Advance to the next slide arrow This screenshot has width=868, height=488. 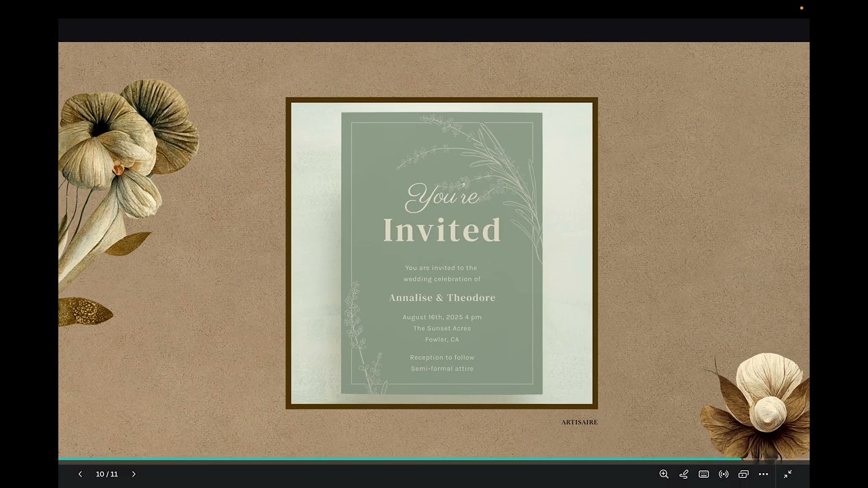tap(134, 474)
